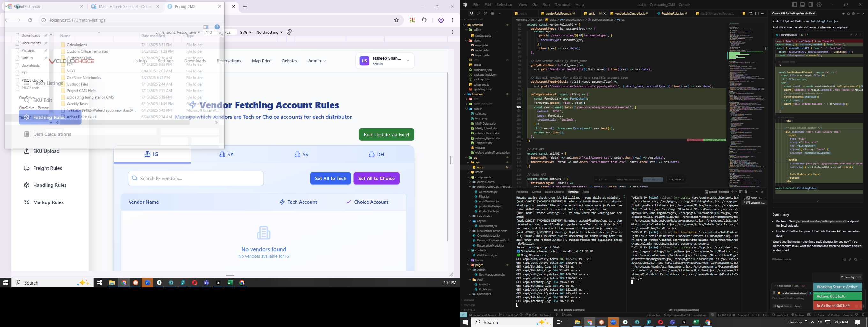
Task: Copy the chat response with the copy icon
Action: [855, 259]
